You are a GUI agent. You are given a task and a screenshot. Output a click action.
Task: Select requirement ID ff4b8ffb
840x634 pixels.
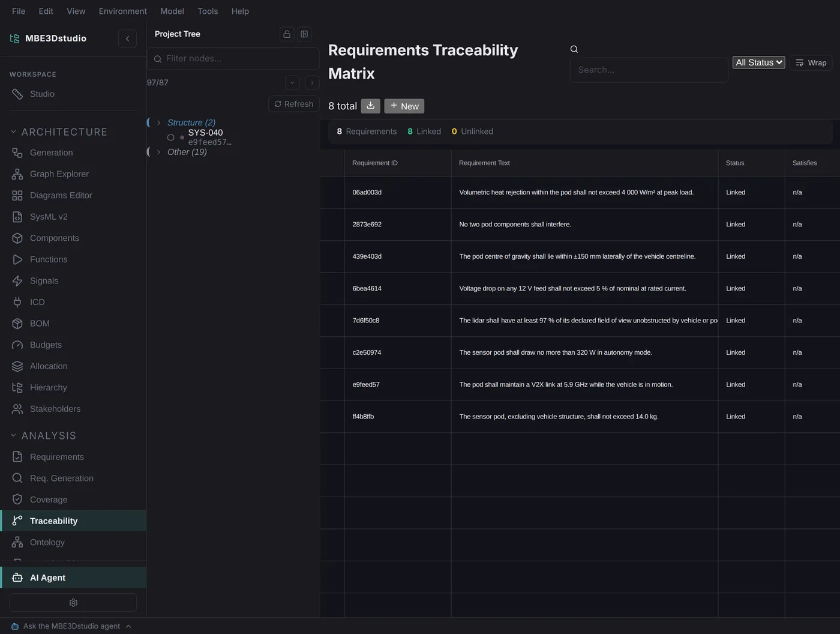[363, 417]
